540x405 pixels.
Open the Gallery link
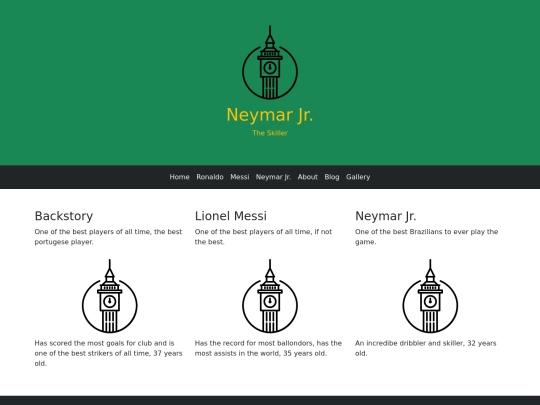(x=358, y=177)
